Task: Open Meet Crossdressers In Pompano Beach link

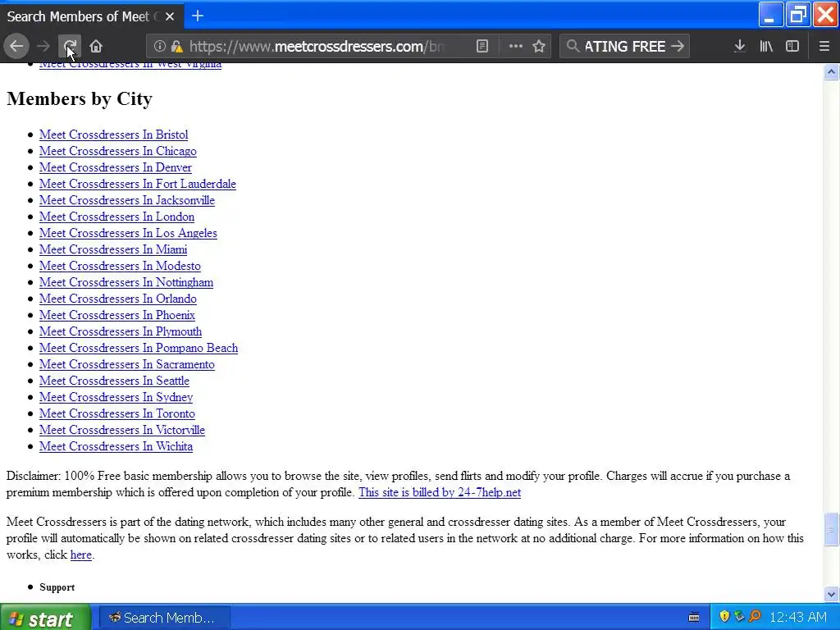Action: coord(139,348)
